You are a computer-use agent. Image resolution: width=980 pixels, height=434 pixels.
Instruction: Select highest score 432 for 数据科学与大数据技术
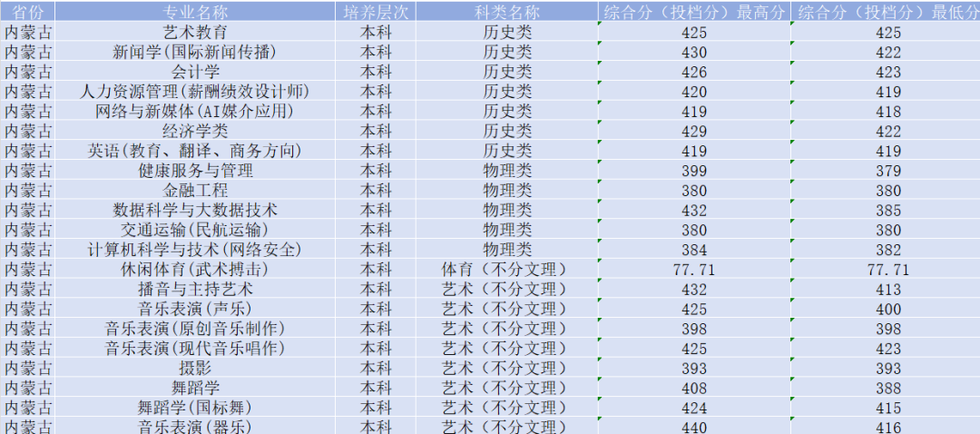click(694, 210)
